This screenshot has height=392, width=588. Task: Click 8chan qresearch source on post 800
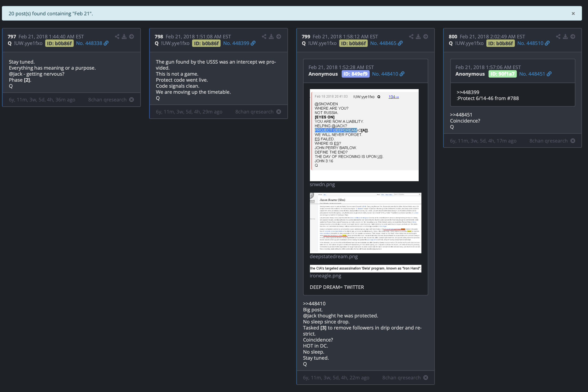tap(549, 141)
